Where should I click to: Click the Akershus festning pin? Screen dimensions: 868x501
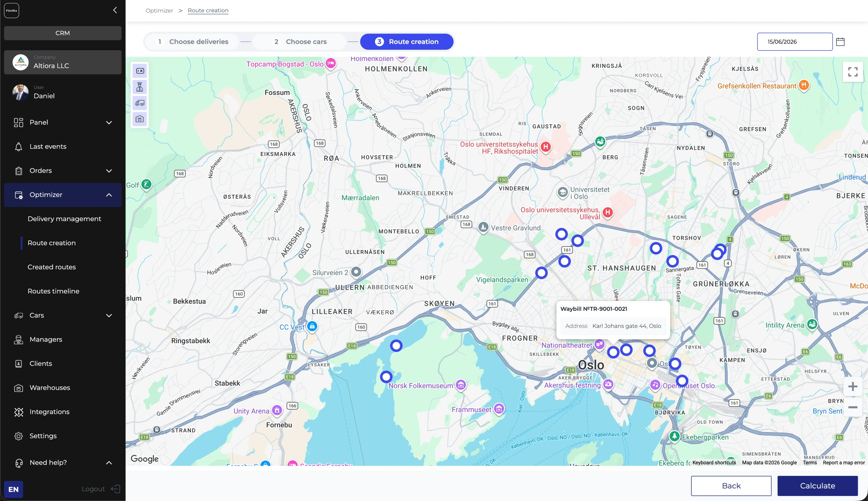(x=608, y=384)
